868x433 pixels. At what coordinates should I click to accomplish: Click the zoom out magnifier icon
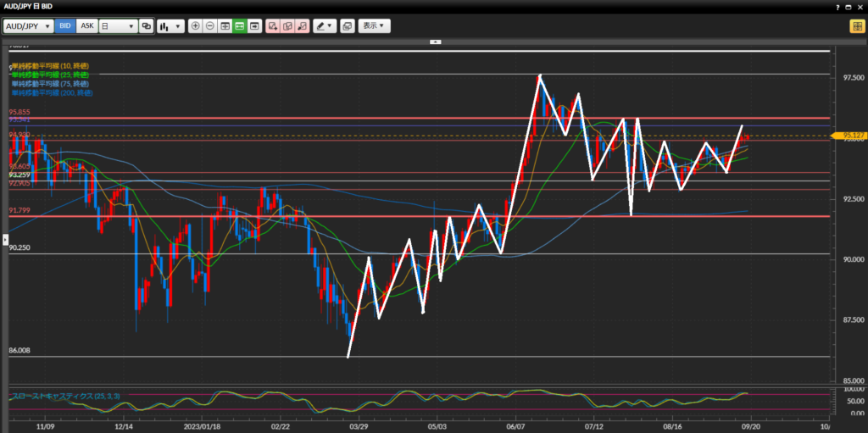(210, 26)
